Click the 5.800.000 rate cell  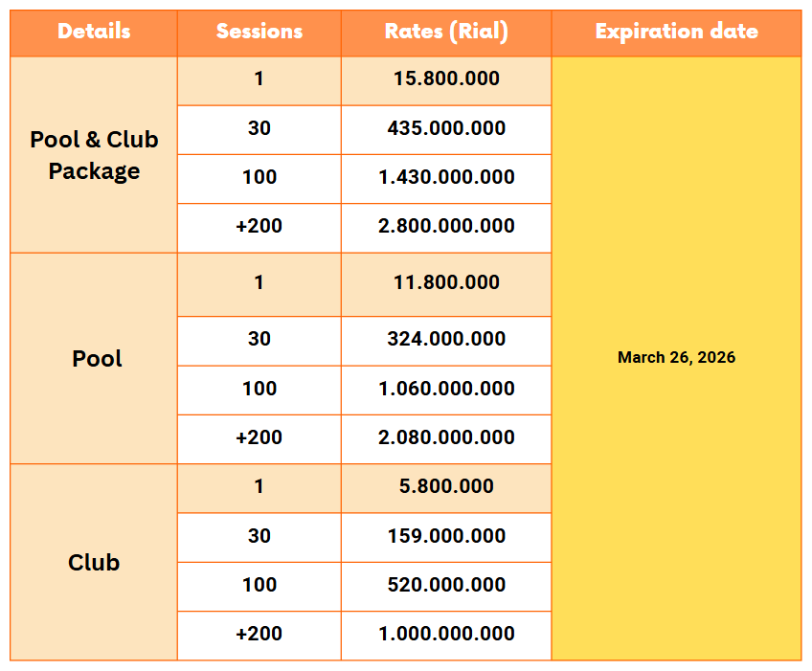tap(446, 486)
